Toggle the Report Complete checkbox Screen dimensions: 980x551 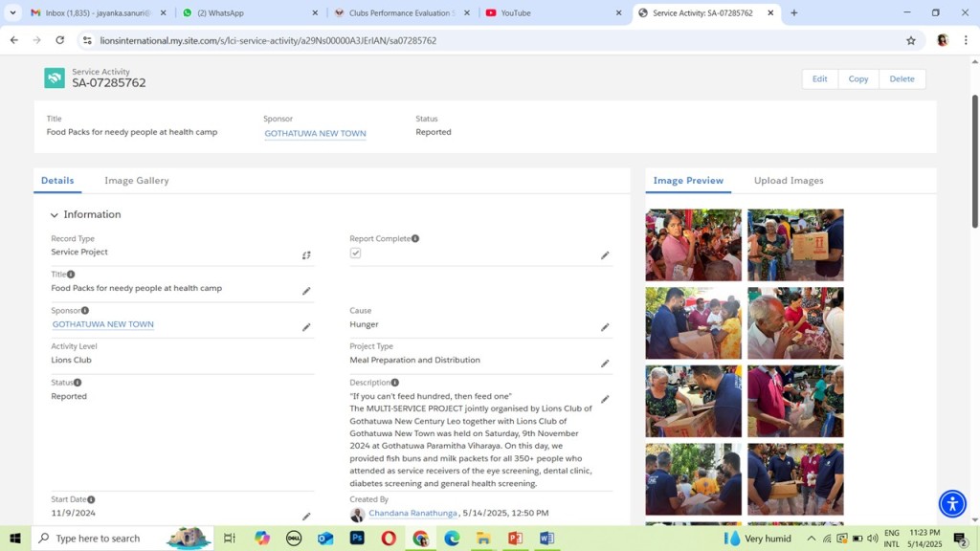[356, 253]
